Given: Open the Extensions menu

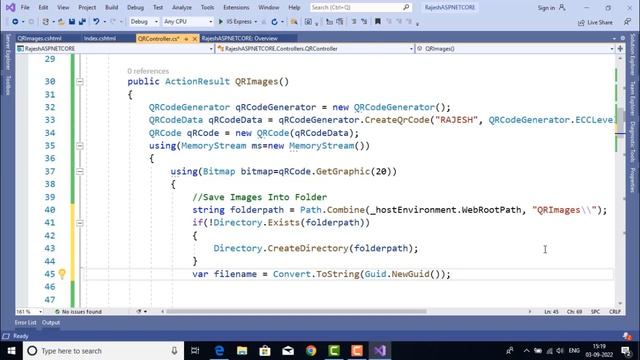Looking at the screenshot, I should pos(236,7).
